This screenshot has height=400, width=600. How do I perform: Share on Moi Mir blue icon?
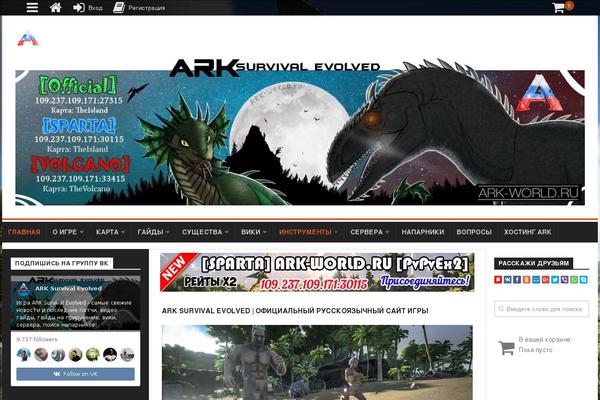(x=536, y=280)
